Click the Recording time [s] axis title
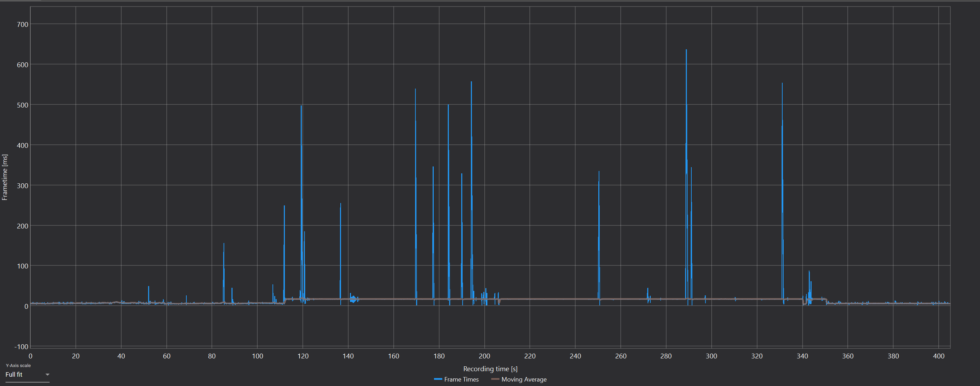 (490, 368)
